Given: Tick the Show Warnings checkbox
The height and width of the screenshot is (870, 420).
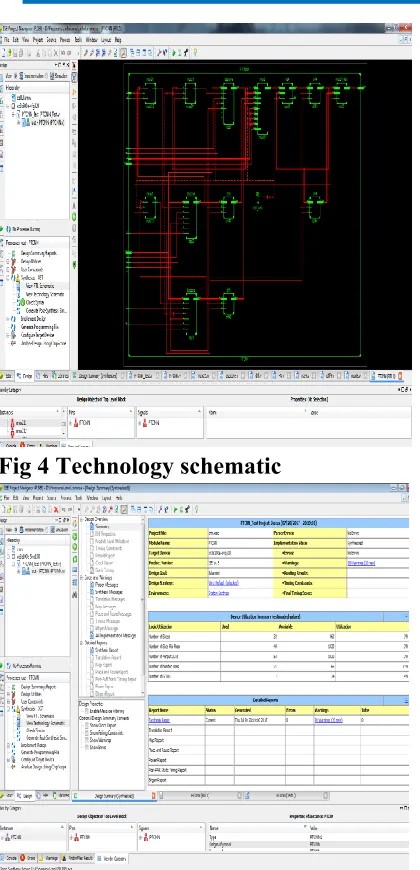Looking at the screenshot, I should coord(87,740).
